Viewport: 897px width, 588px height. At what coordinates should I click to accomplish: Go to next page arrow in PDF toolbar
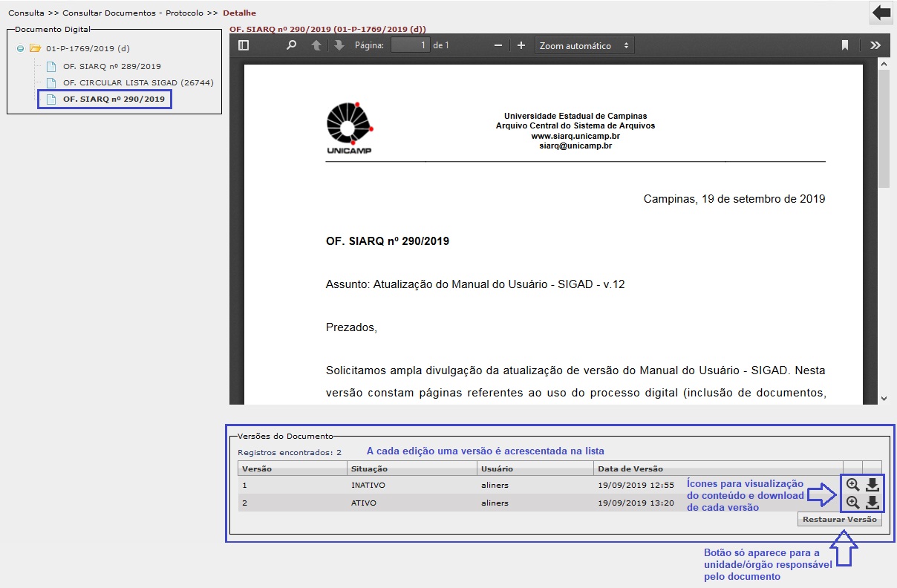pyautogui.click(x=339, y=45)
